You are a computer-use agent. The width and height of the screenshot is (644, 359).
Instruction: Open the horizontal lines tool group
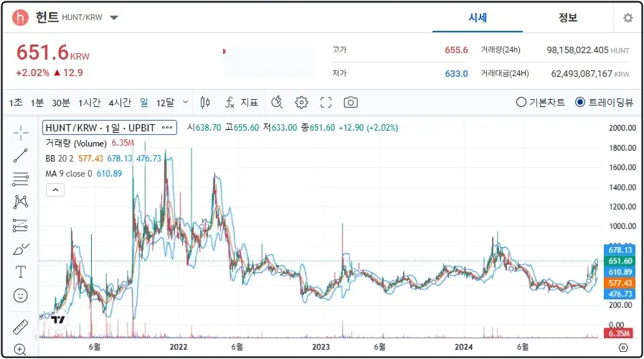pos(21,179)
